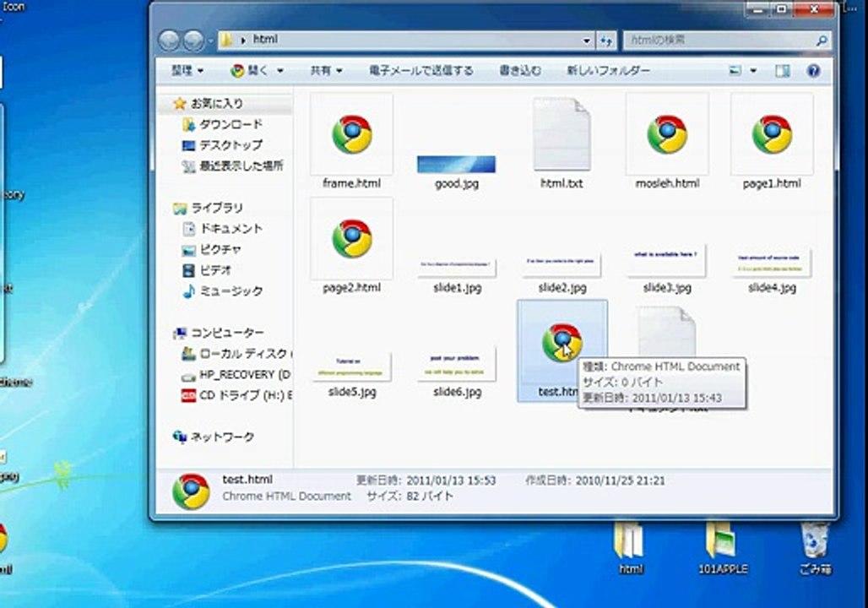Click the 作成日時 value in details pane

[620, 480]
